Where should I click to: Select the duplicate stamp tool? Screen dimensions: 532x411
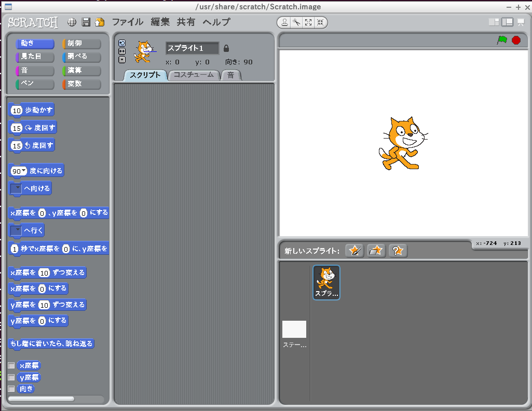[x=284, y=22]
